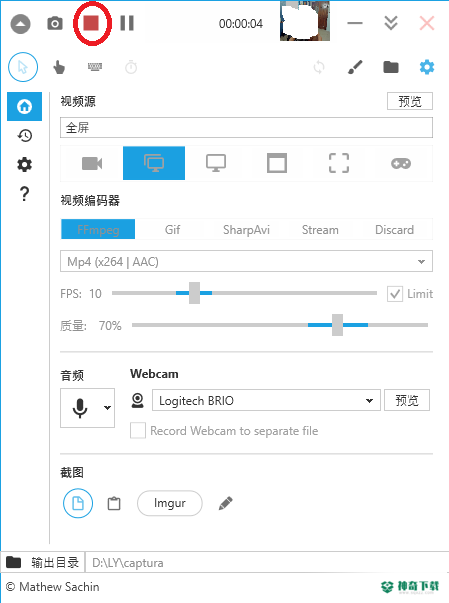Screen dimensions: 449x603
Task: Open the drawing brush tool
Action: (x=355, y=67)
